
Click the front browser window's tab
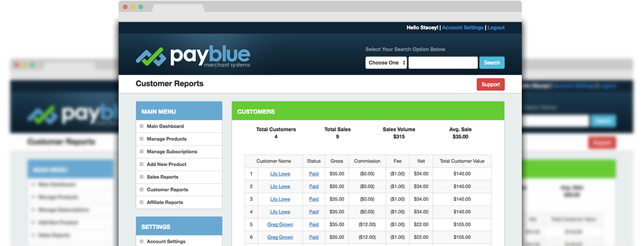coord(179,8)
